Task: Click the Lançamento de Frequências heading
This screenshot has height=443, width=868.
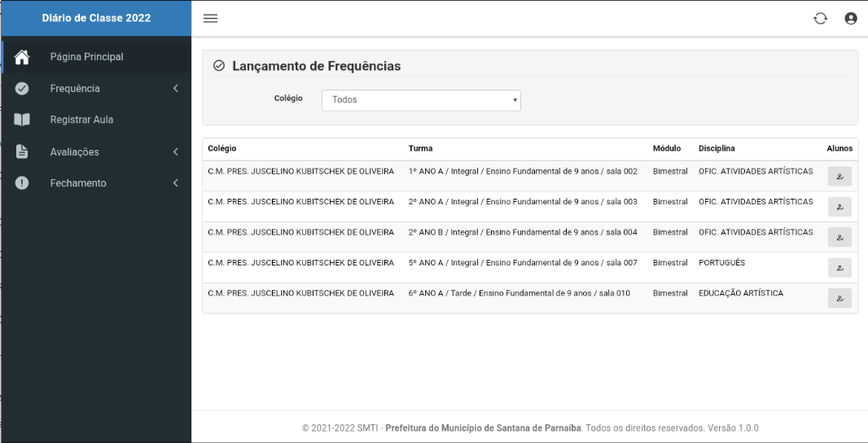Action: click(316, 67)
